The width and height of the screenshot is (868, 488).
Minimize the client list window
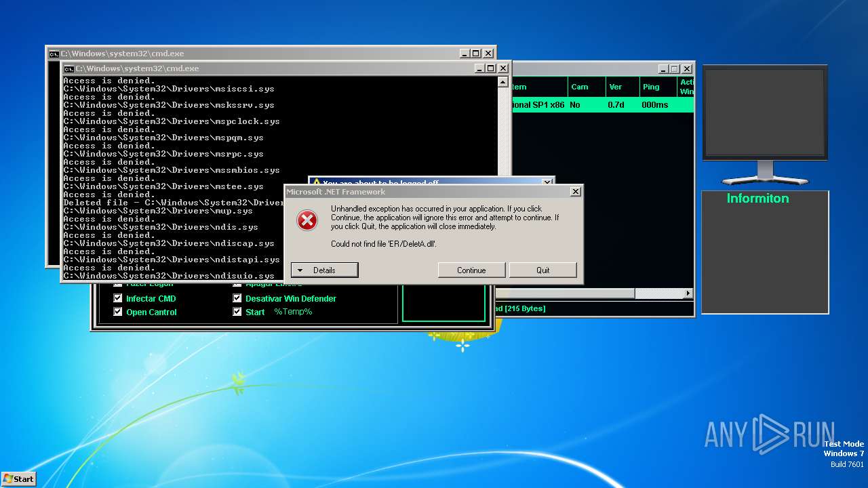663,69
